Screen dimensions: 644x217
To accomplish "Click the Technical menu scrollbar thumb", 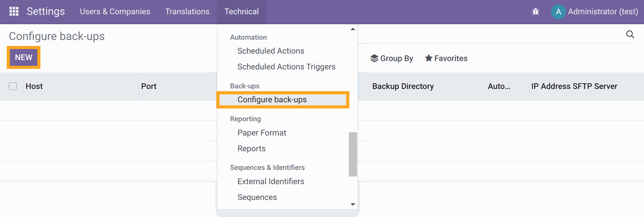I will pos(353,154).
